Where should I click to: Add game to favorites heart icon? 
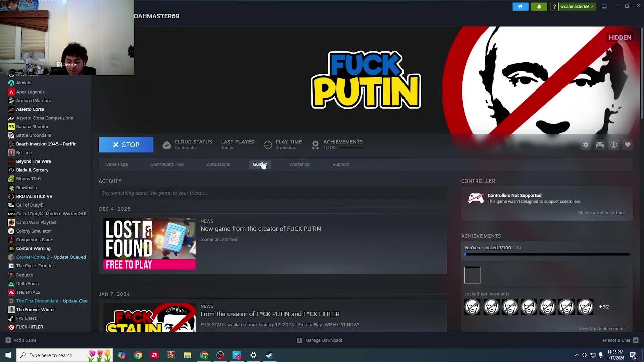point(628,145)
